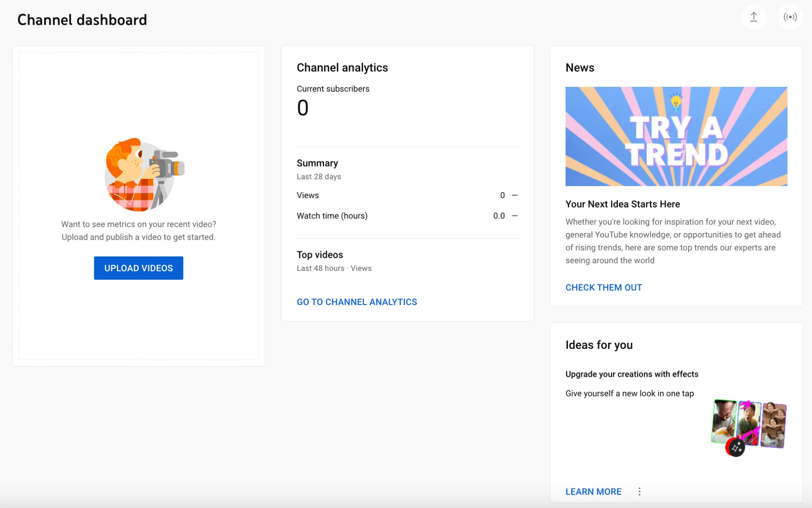
Task: Click the Watch time (hours) row
Action: coord(332,216)
